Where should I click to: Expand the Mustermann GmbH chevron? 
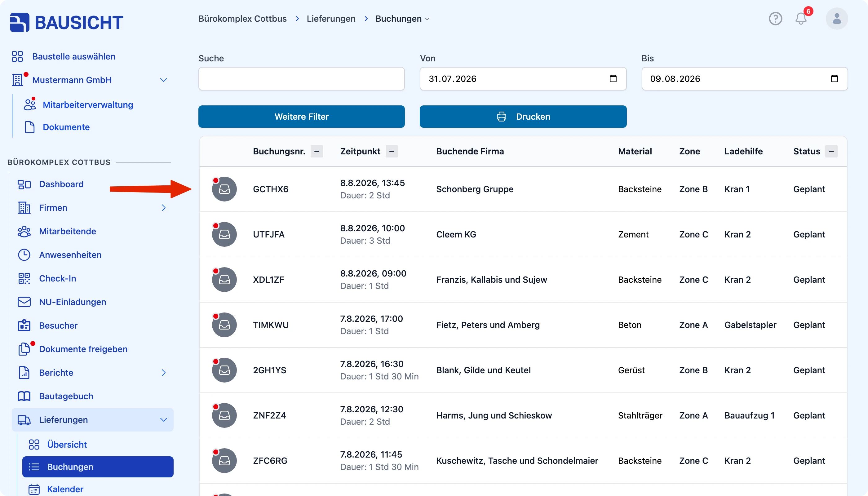coord(163,80)
